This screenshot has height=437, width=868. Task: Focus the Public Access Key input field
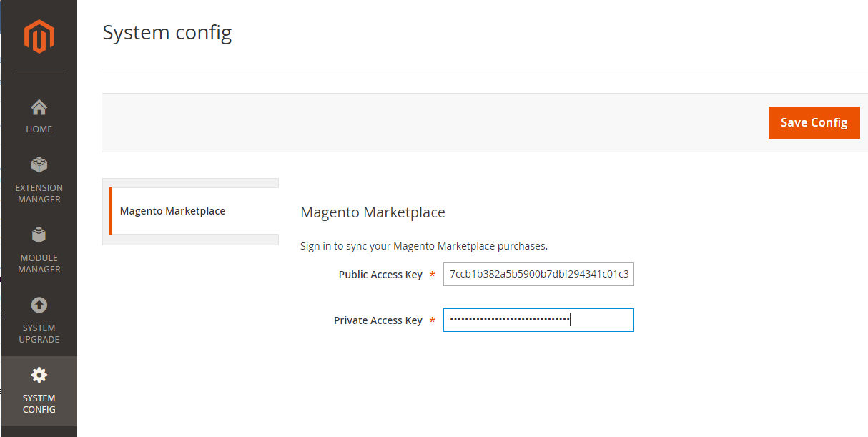point(538,275)
